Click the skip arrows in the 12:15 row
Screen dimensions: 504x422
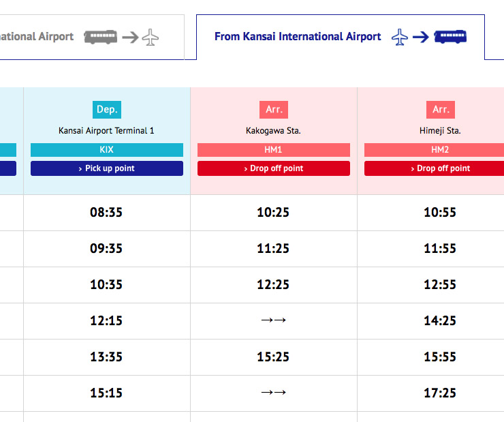pos(274,320)
